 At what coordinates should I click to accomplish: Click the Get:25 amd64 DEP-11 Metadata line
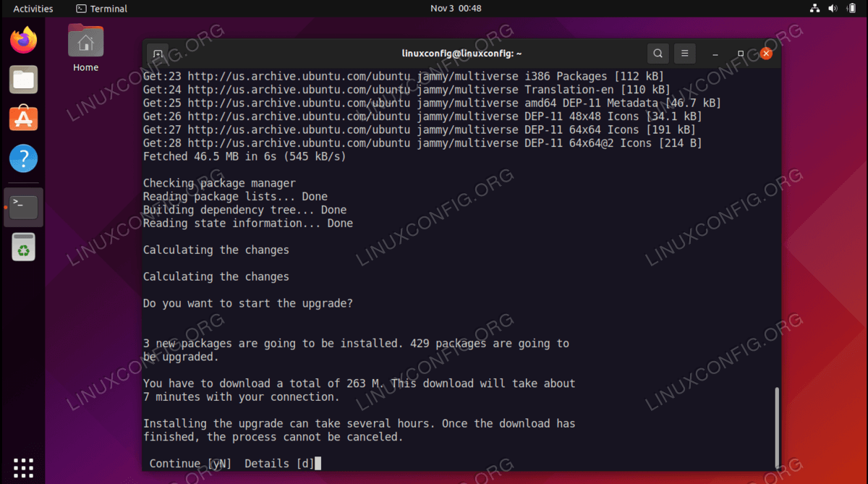coord(432,103)
